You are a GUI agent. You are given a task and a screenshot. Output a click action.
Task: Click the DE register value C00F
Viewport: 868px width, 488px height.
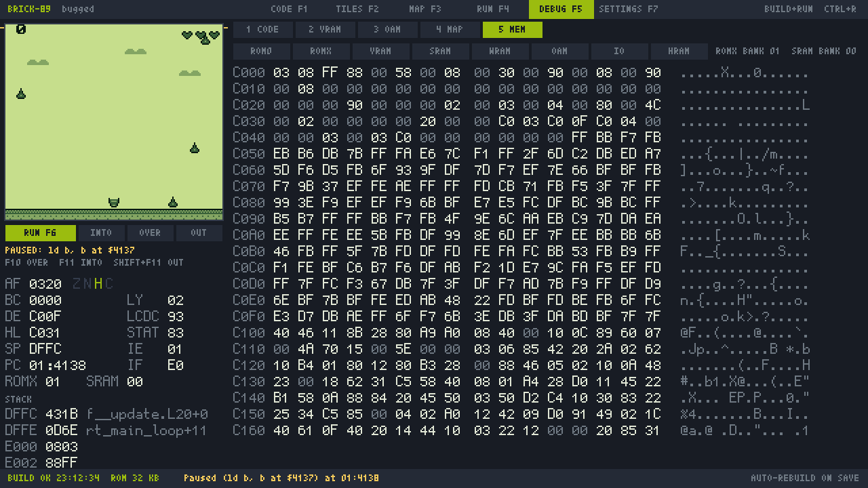pyautogui.click(x=45, y=317)
